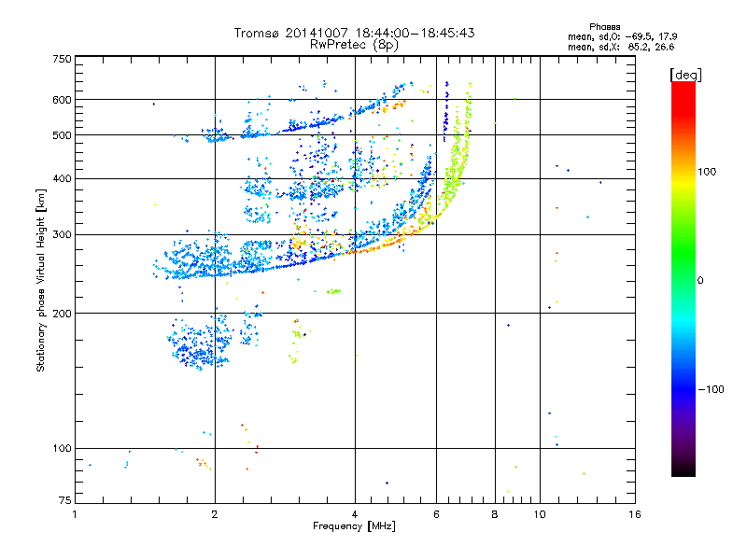Viewport: 747px width, 560px height.
Task: Click the x-axis tick label '16'
Action: tap(635, 514)
